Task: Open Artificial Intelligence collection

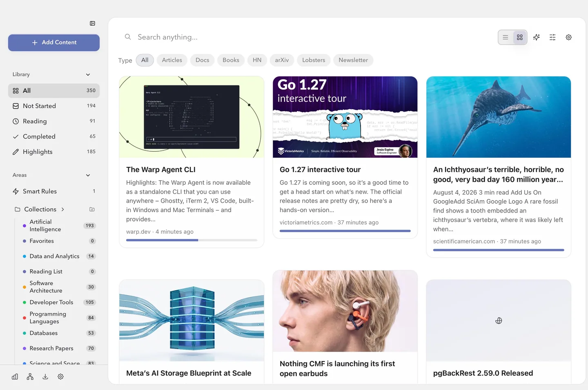Action: 59,226
